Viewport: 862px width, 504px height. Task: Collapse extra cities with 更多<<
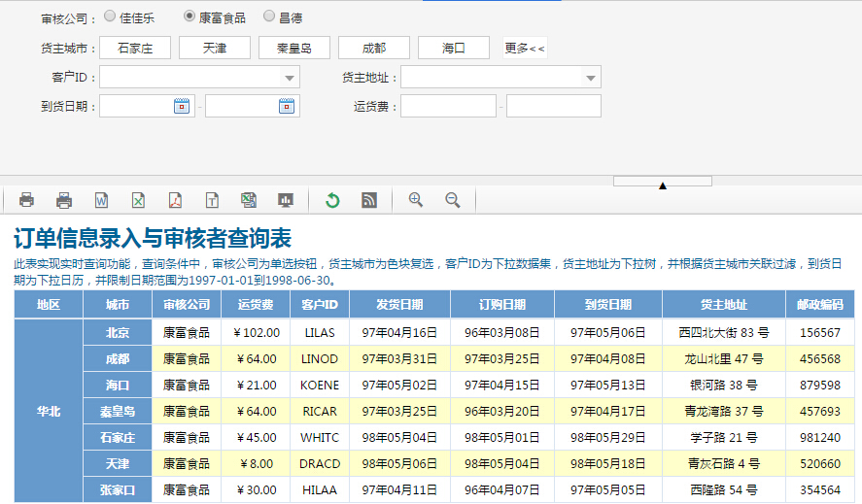coord(525,48)
